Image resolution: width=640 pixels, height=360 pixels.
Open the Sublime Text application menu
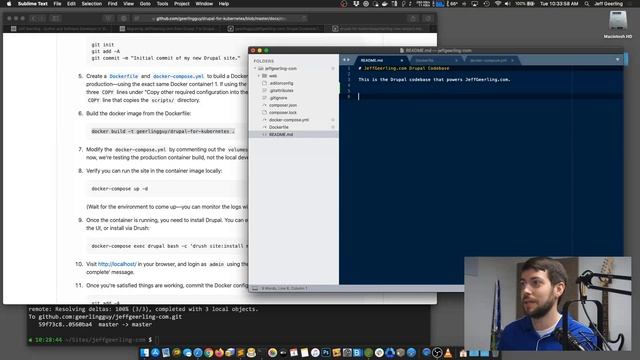[x=33, y=4]
